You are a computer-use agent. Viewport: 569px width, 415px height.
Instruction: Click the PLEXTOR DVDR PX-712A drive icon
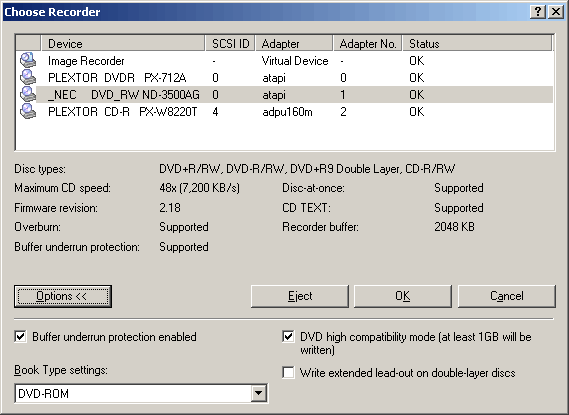click(28, 77)
